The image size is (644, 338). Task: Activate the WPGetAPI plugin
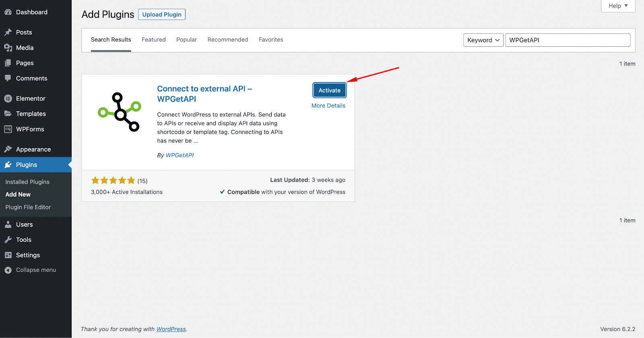point(330,91)
